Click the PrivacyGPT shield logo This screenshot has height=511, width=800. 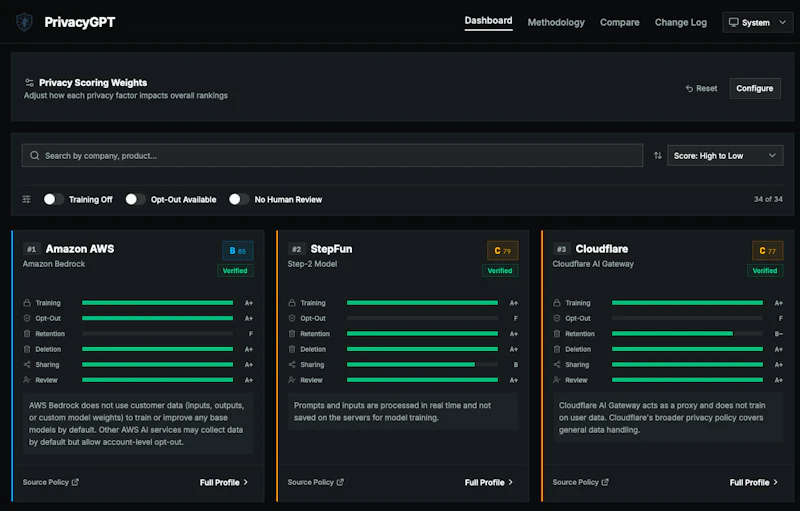pyautogui.click(x=24, y=22)
